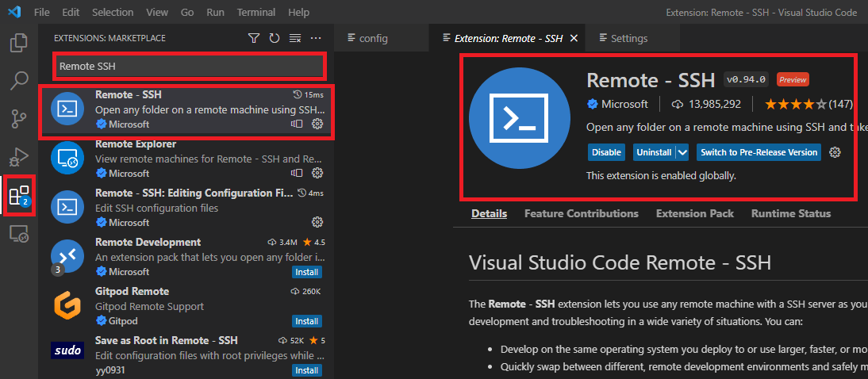Click the red Preview badge
The width and height of the screenshot is (868, 379).
pos(793,79)
